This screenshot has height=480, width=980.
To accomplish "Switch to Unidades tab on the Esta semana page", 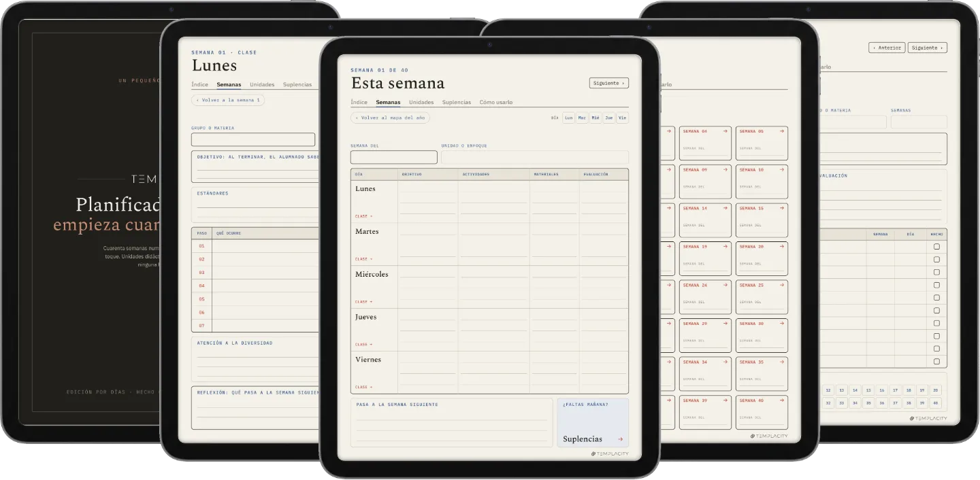I will coord(421,102).
